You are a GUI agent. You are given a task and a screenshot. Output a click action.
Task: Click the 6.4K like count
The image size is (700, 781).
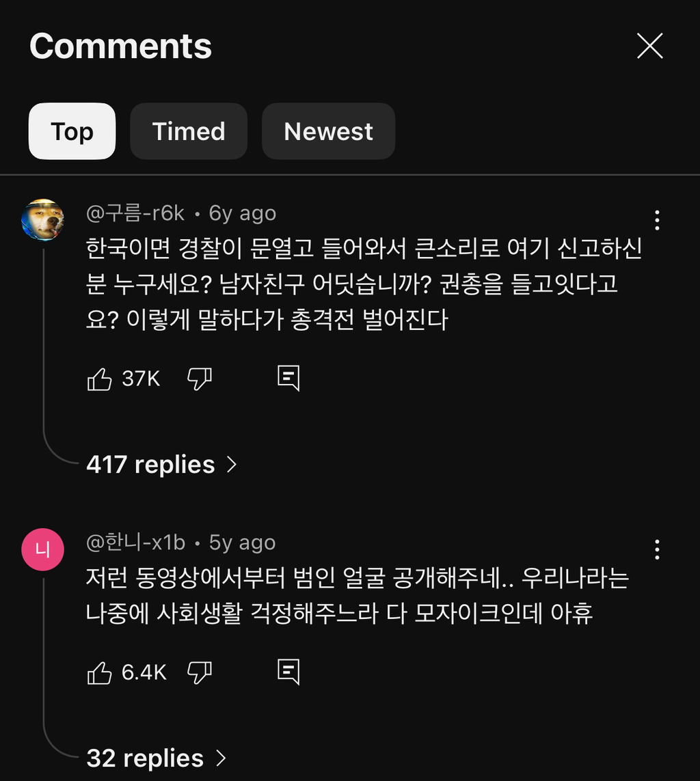[144, 673]
